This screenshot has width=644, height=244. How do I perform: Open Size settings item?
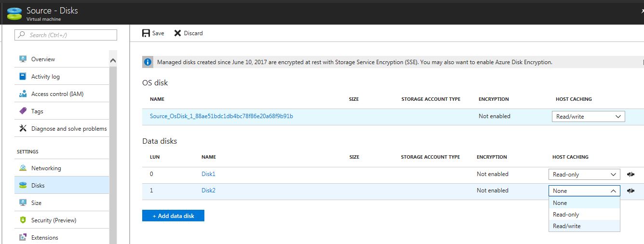[62, 203]
